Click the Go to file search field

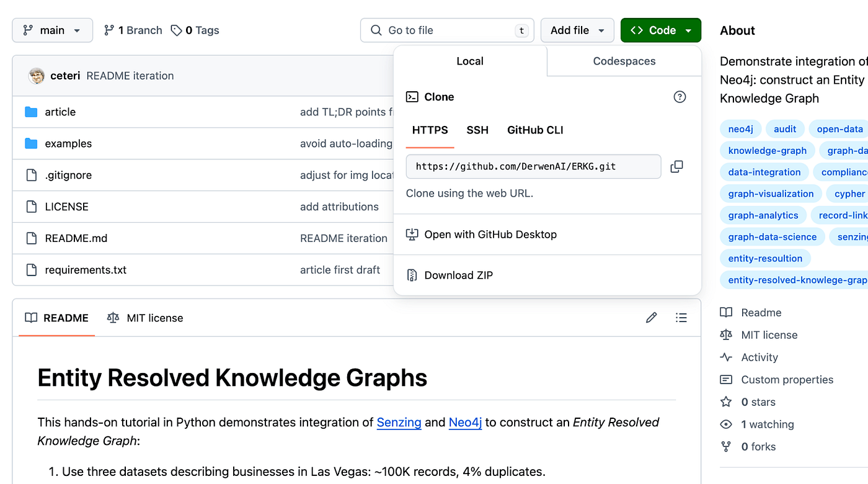pyautogui.click(x=447, y=30)
